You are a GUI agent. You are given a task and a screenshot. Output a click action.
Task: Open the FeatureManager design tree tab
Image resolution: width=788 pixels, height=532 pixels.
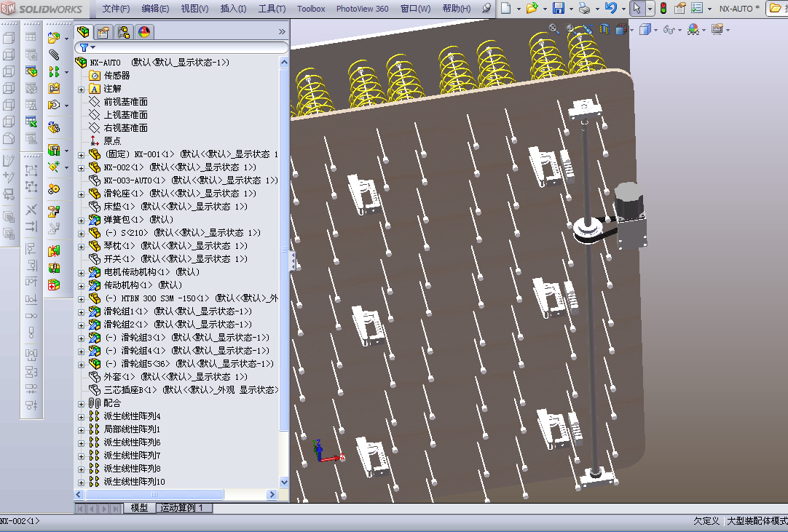click(x=83, y=31)
